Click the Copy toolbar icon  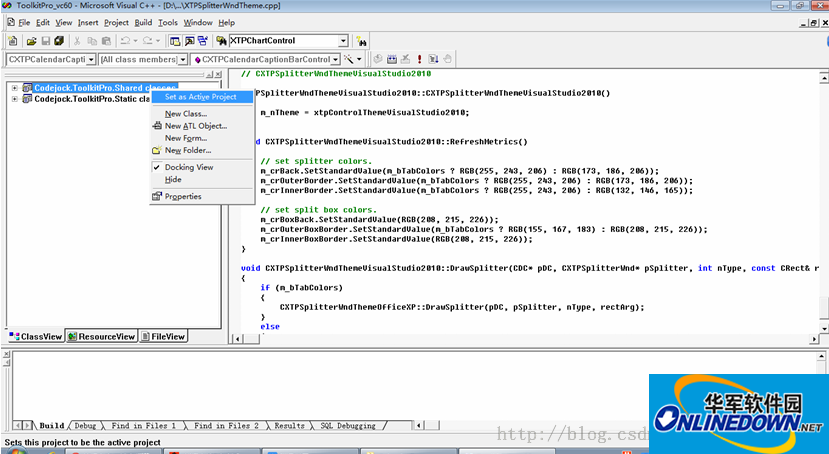92,41
